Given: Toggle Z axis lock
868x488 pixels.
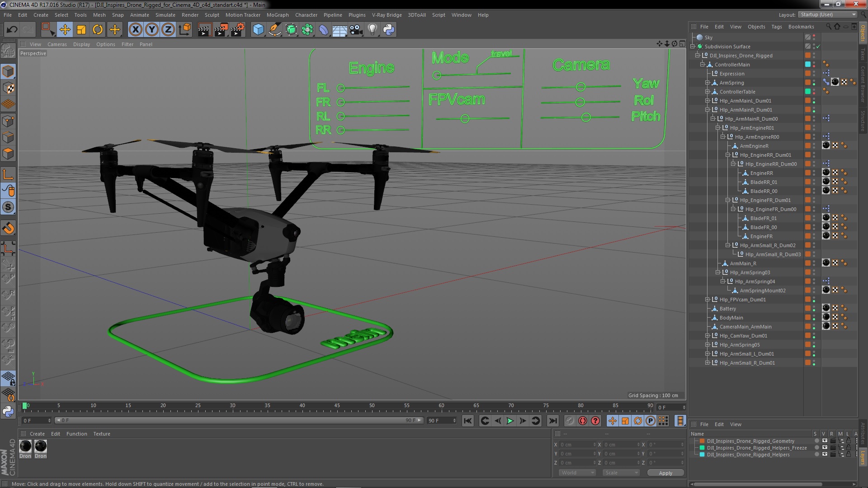Looking at the screenshot, I should 168,30.
